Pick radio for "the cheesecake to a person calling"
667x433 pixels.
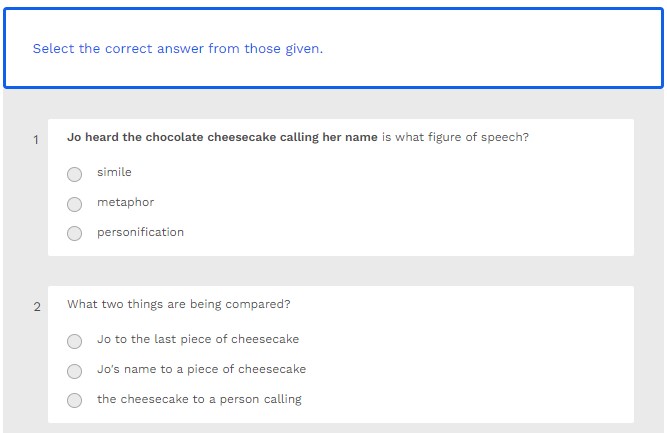click(75, 401)
